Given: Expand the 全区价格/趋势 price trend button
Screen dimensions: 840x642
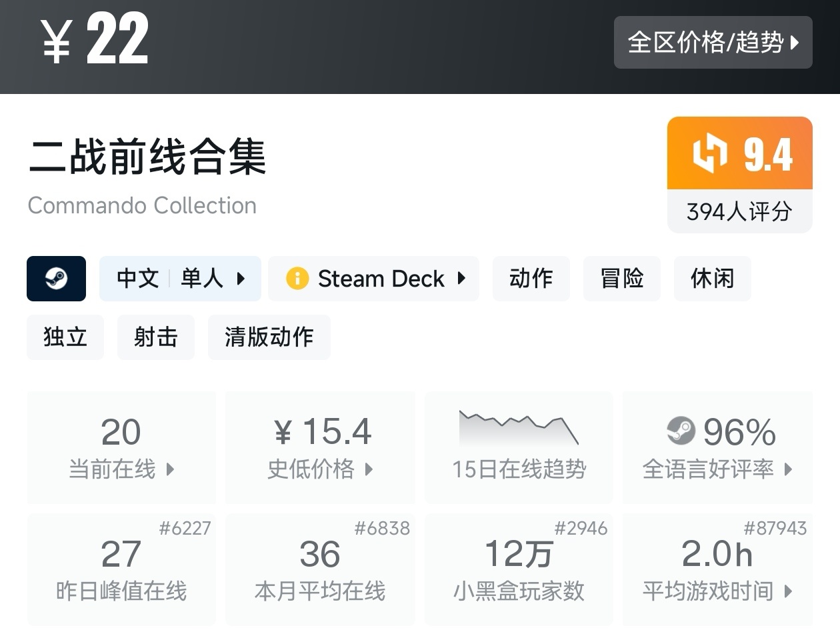Looking at the screenshot, I should [713, 42].
